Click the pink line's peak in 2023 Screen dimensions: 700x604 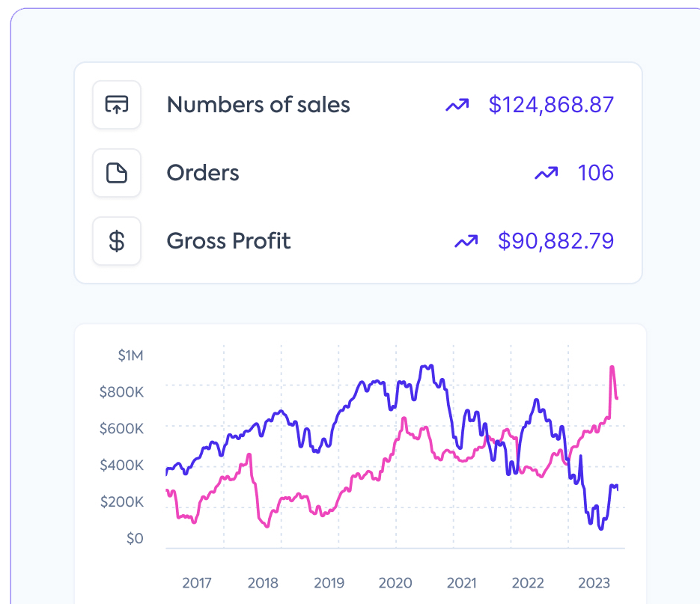click(612, 367)
